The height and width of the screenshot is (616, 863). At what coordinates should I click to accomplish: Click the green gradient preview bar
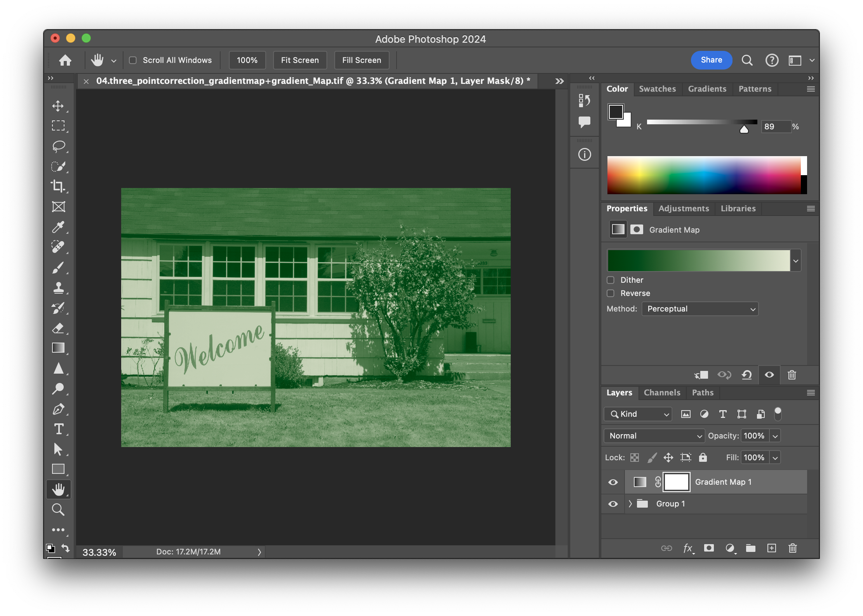[x=698, y=260]
